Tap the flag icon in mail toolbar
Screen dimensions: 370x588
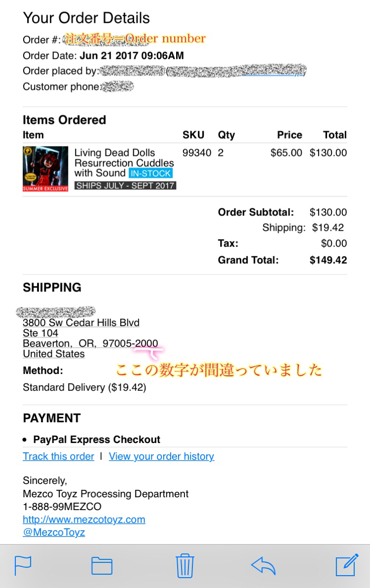click(23, 565)
